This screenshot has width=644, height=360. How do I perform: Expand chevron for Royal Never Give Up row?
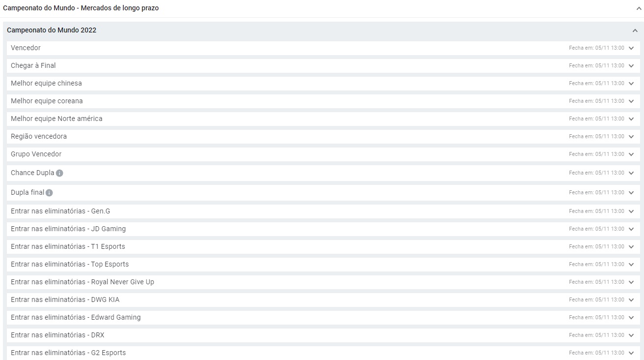pyautogui.click(x=631, y=282)
